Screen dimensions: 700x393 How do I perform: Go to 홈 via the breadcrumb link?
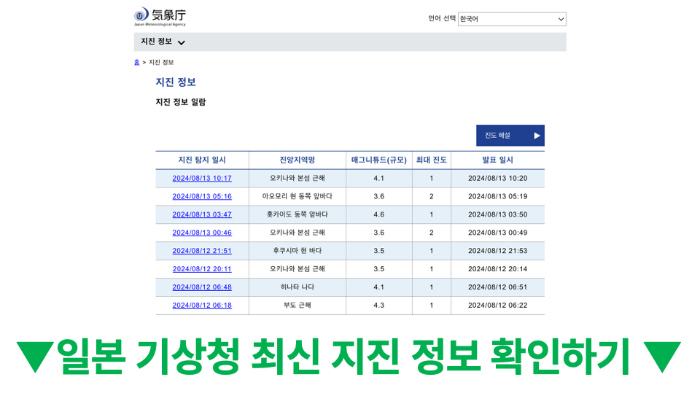(137, 62)
